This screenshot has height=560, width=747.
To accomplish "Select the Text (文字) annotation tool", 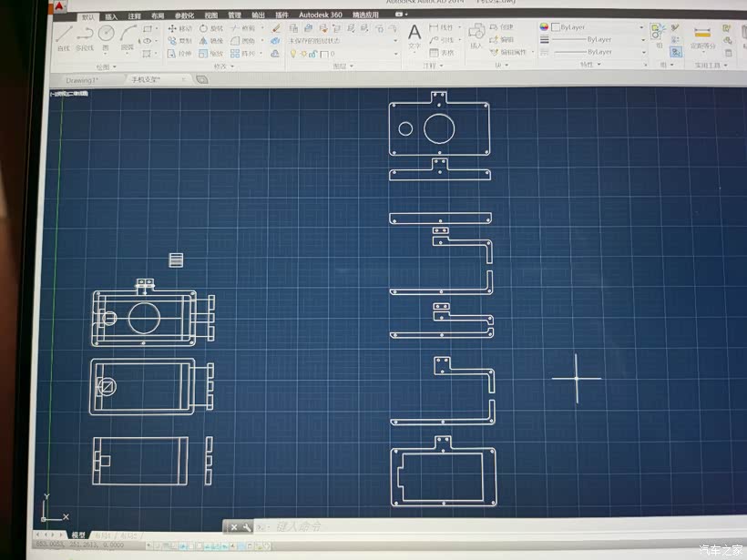I will [x=414, y=36].
